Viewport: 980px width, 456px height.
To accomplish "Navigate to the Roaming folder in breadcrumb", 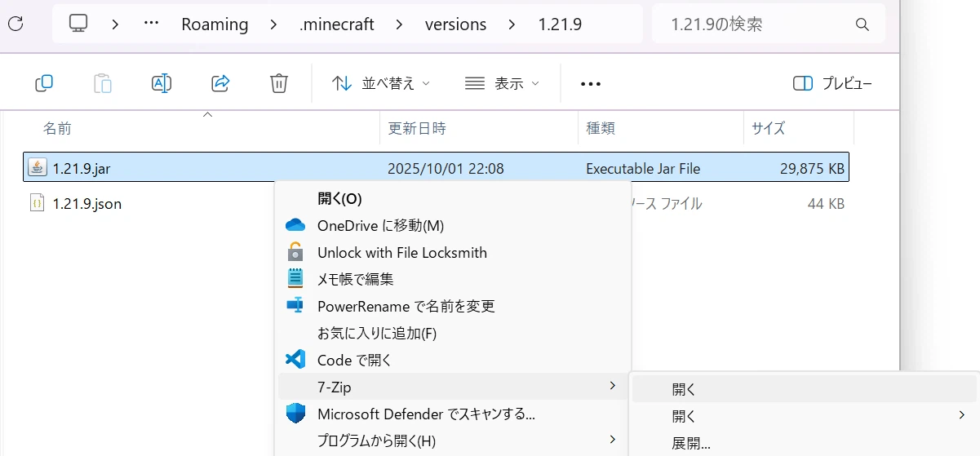I will click(215, 24).
